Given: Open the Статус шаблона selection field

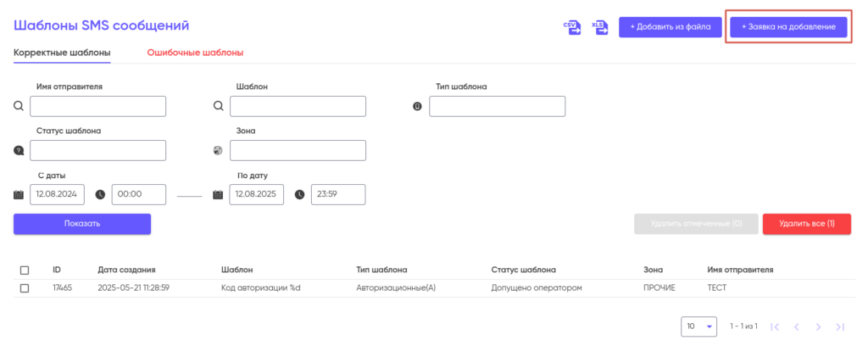Looking at the screenshot, I should point(98,151).
